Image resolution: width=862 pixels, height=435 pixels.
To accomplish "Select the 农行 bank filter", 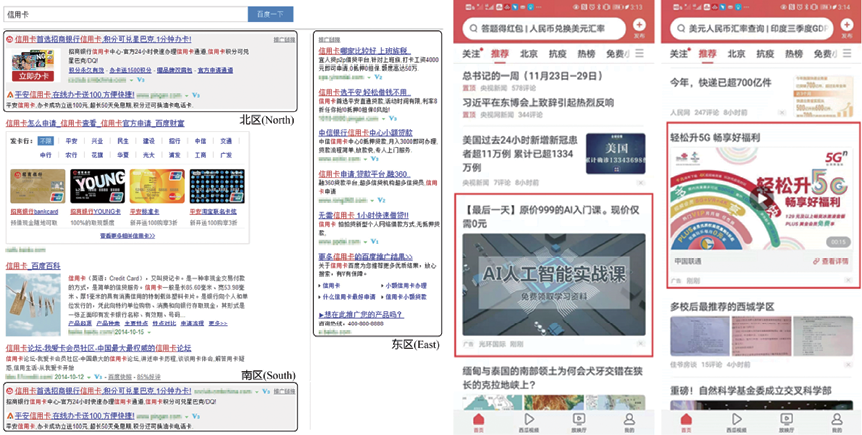I will pyautogui.click(x=71, y=156).
